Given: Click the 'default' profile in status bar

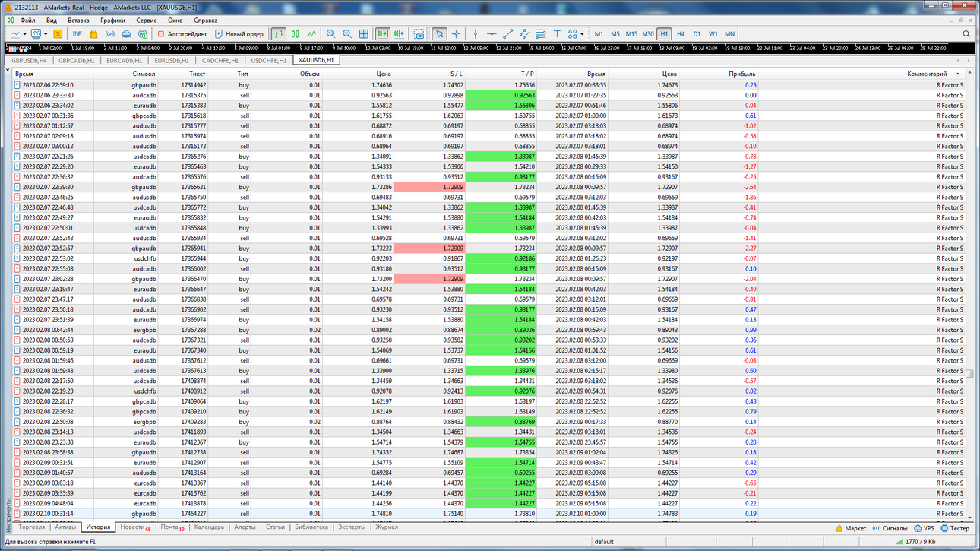Looking at the screenshot, I should coord(604,542).
